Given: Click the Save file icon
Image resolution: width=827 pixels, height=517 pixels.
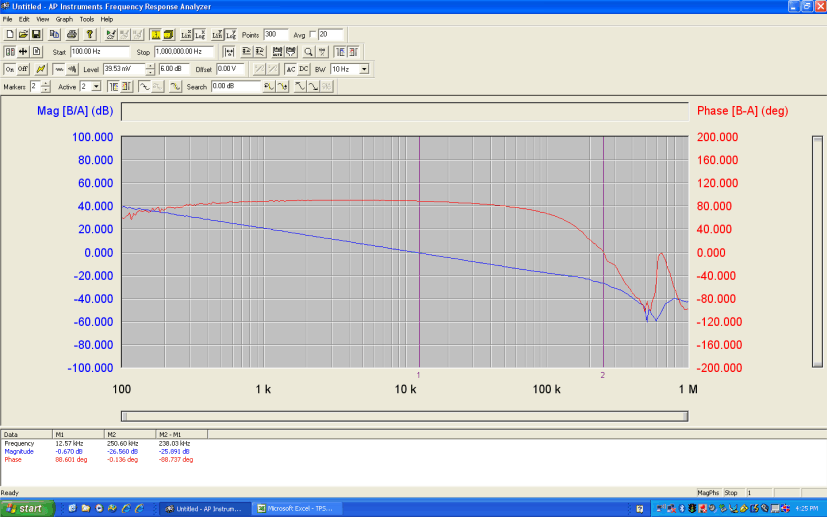Looking at the screenshot, I should pyautogui.click(x=36, y=34).
